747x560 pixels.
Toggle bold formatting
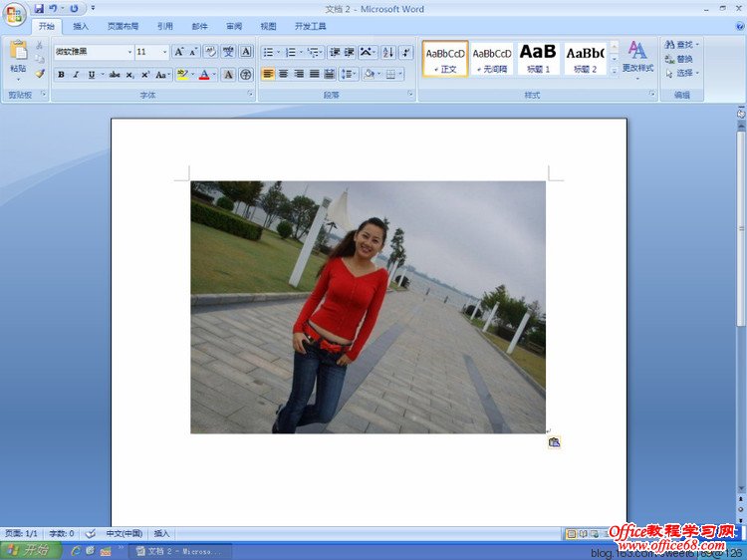pyautogui.click(x=61, y=75)
